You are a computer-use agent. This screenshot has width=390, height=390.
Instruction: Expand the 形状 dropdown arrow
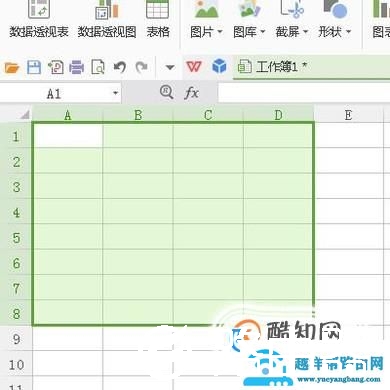348,32
